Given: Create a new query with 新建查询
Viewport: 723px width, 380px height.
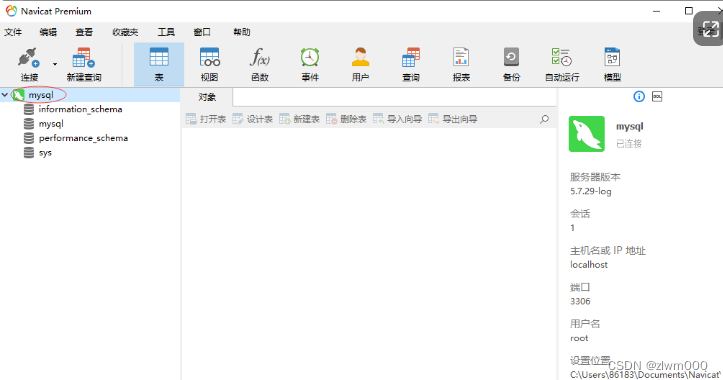Looking at the screenshot, I should (x=84, y=65).
